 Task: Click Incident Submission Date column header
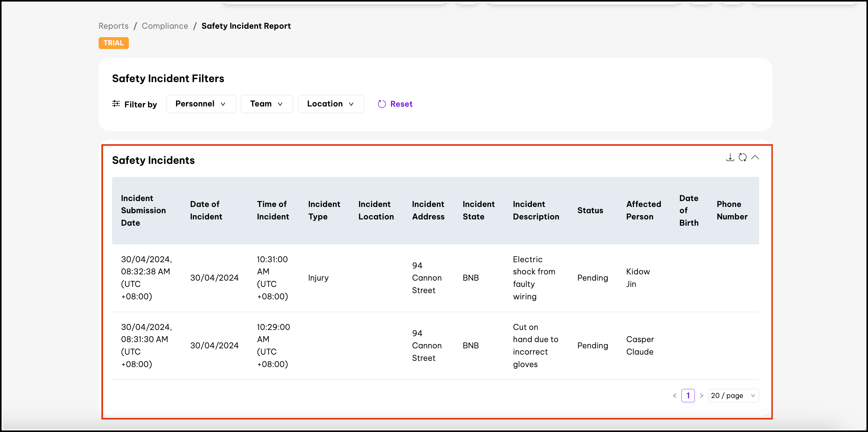tap(143, 210)
